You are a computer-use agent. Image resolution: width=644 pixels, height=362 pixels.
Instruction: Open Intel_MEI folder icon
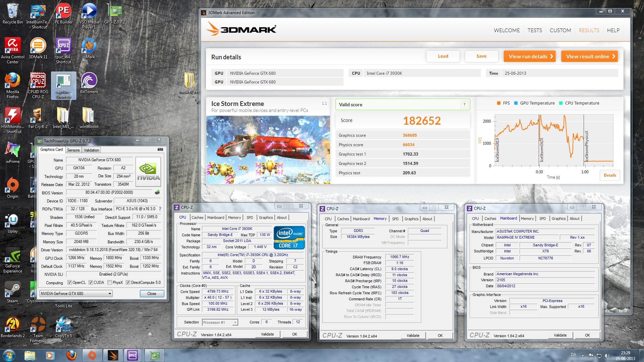click(x=63, y=118)
